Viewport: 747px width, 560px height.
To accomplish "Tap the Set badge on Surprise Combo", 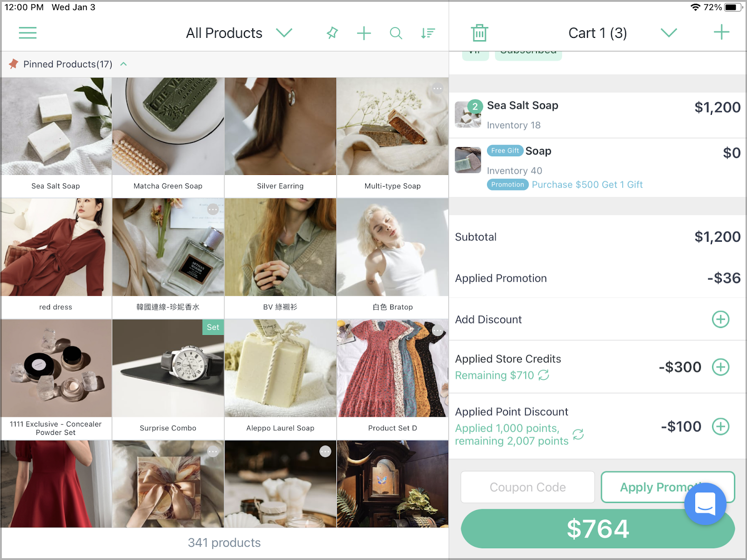I will pos(213,327).
